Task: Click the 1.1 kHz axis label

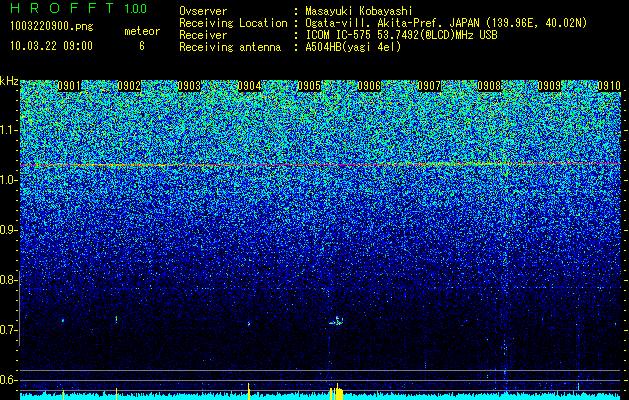Action: click(8, 130)
